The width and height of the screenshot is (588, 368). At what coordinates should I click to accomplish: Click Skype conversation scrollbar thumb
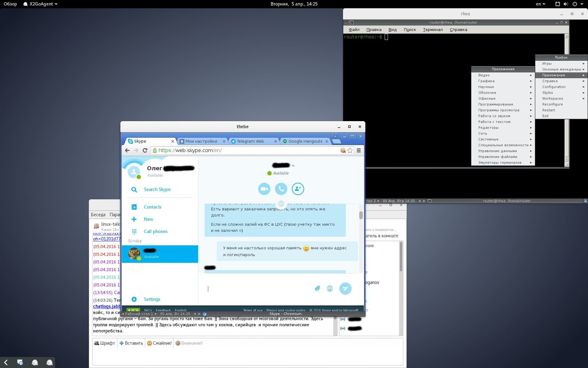tap(361, 215)
